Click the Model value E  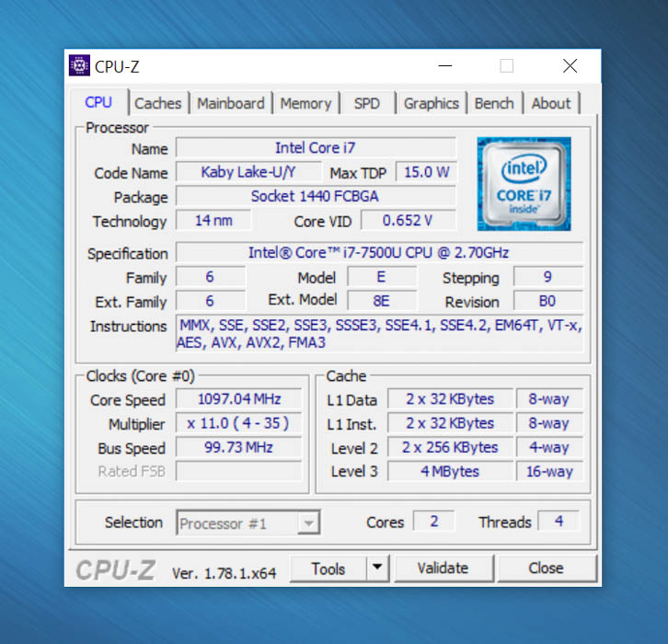382,277
